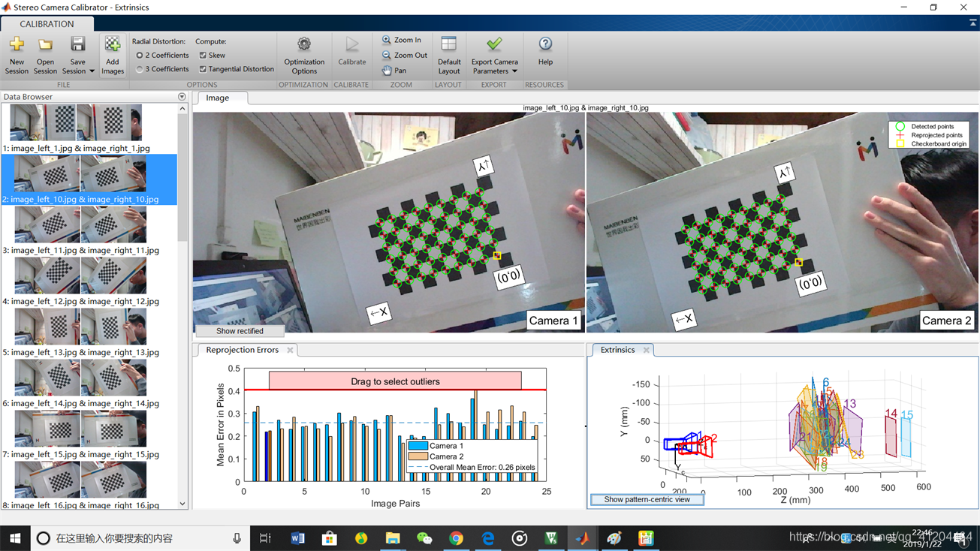Click Show pattern-centric view button
Screen dimensions: 980x551
click(x=647, y=499)
